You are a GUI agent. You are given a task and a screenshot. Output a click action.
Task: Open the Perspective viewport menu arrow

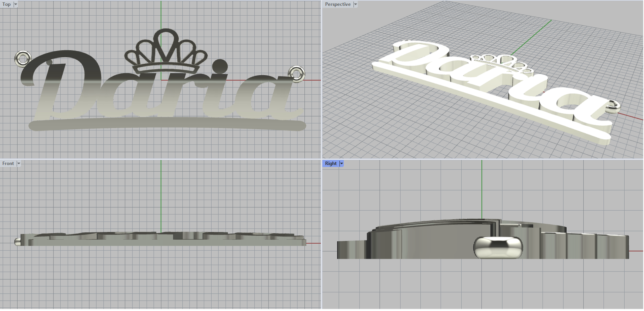point(355,4)
